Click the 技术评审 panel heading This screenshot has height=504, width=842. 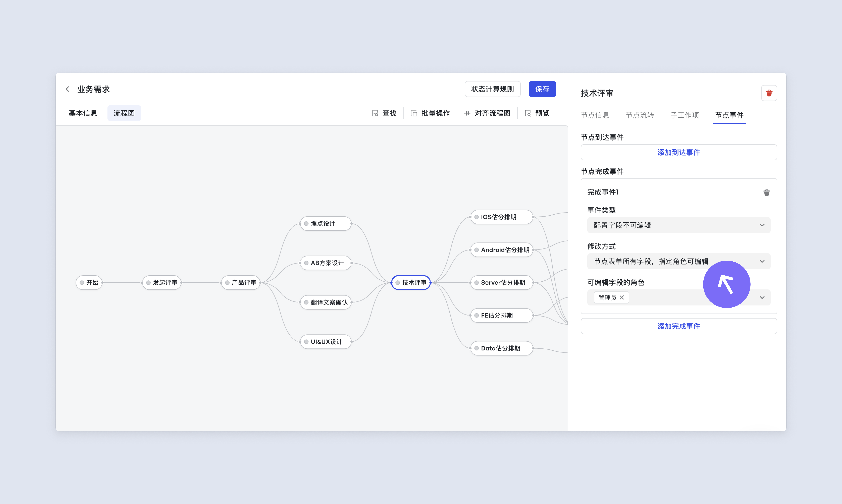[x=597, y=93]
